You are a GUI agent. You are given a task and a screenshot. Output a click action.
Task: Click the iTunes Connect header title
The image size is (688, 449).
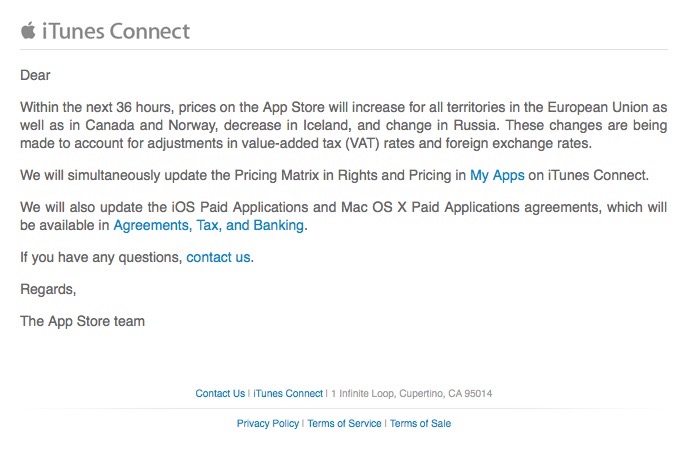[x=116, y=32]
